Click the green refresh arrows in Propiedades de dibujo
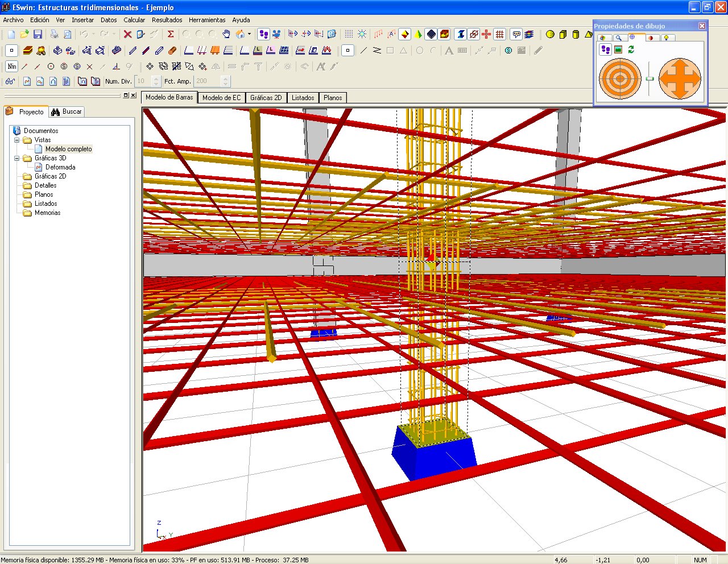The height and width of the screenshot is (564, 728). click(631, 50)
